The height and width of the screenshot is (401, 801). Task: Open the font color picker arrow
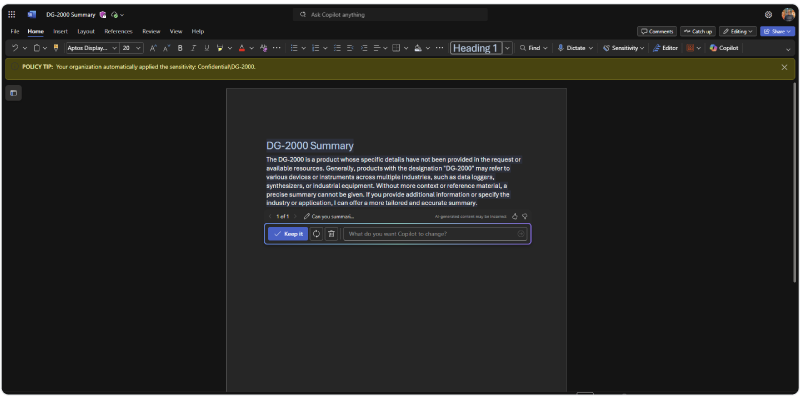tap(251, 48)
